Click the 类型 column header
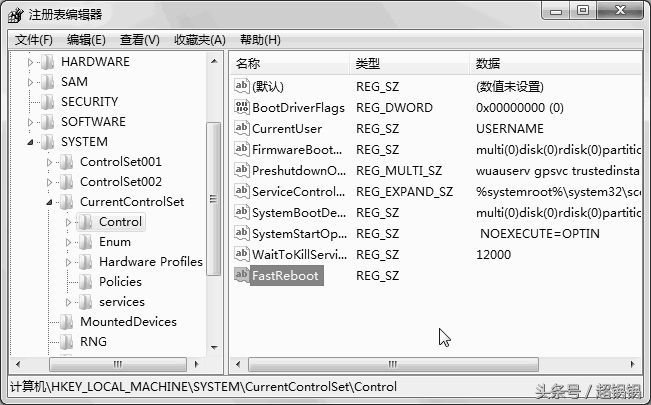The image size is (651, 405). point(409,64)
